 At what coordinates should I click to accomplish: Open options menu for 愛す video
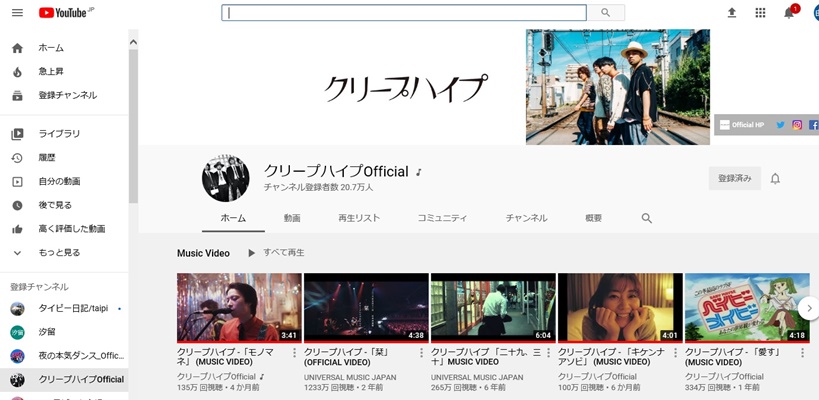[802, 353]
